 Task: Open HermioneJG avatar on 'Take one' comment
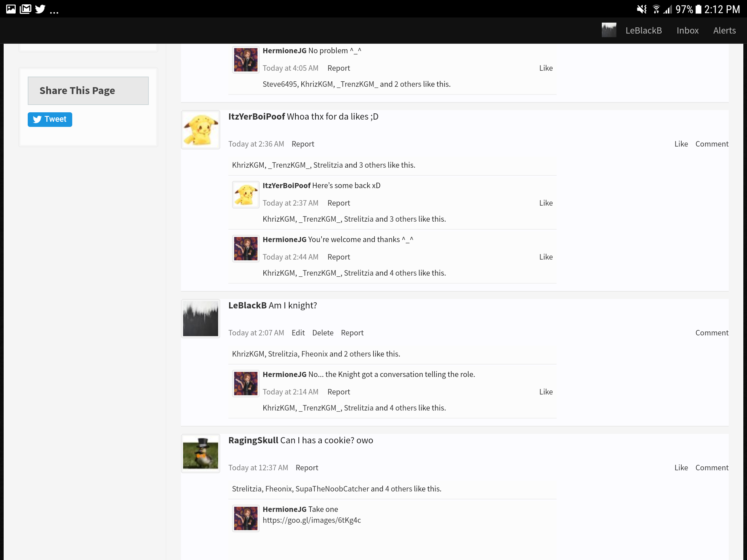[x=246, y=518]
